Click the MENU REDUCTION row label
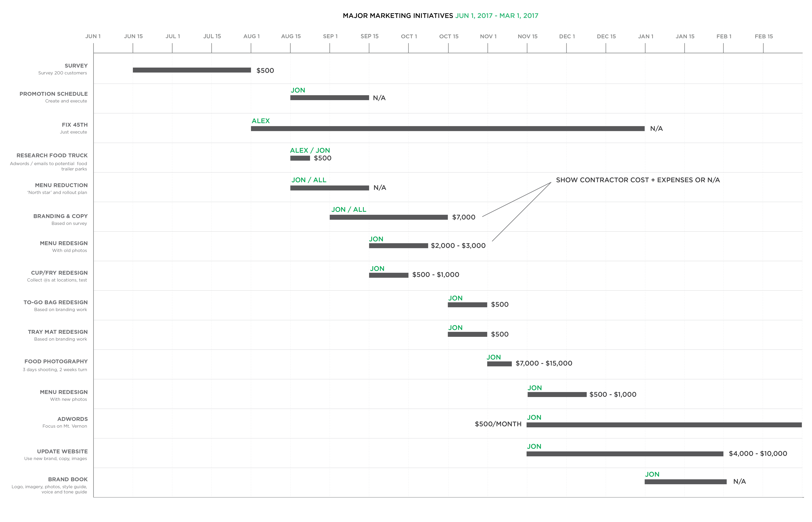This screenshot has width=812, height=522. pos(61,185)
